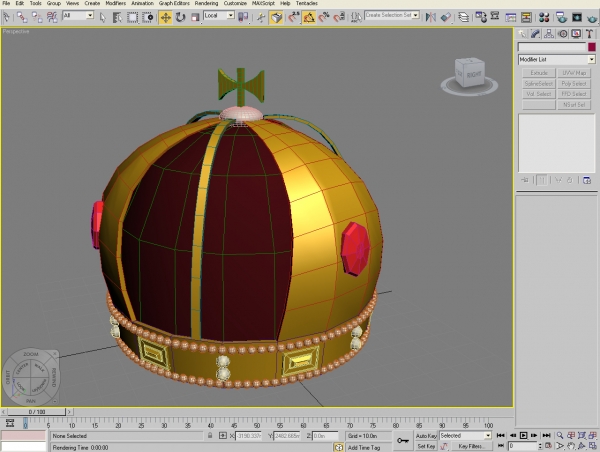Screen dimensions: 600x452
Task: Click Use Pivot Point Center icon
Action: (x=243, y=17)
